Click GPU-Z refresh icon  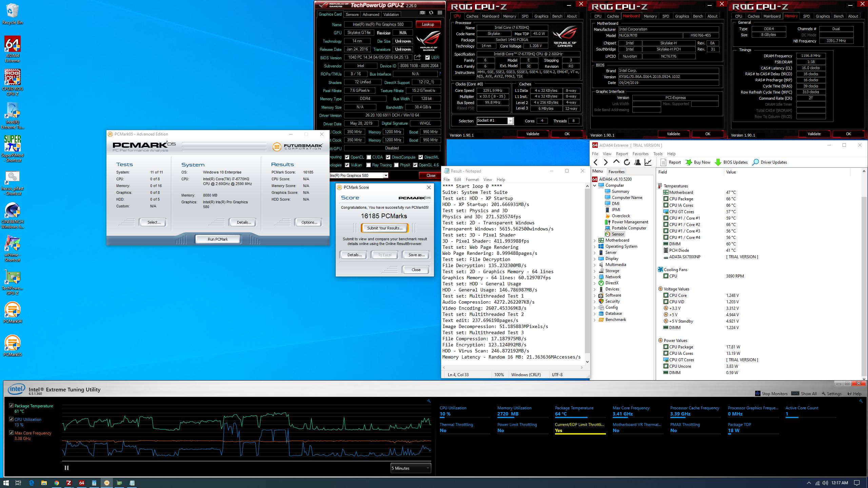point(431,13)
